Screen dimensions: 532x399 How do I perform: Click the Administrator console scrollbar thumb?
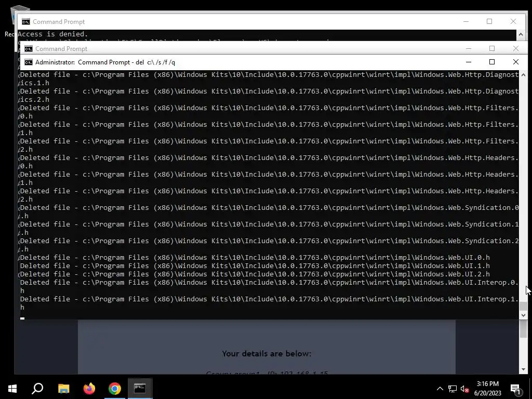coord(524,306)
